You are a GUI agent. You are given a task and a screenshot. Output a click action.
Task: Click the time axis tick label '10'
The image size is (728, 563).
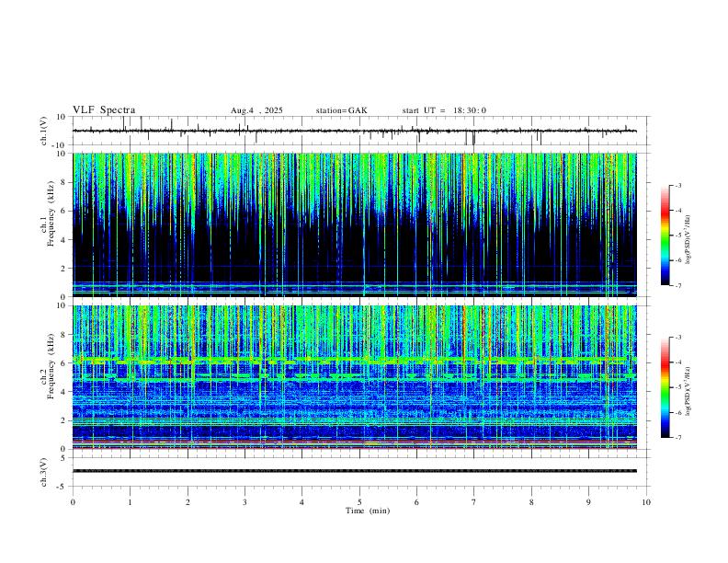[646, 502]
